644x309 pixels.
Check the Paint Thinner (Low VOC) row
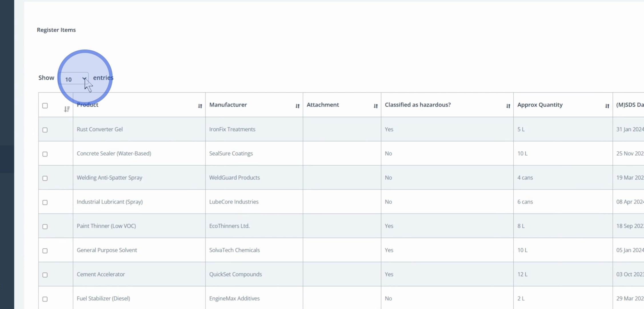[x=45, y=227]
